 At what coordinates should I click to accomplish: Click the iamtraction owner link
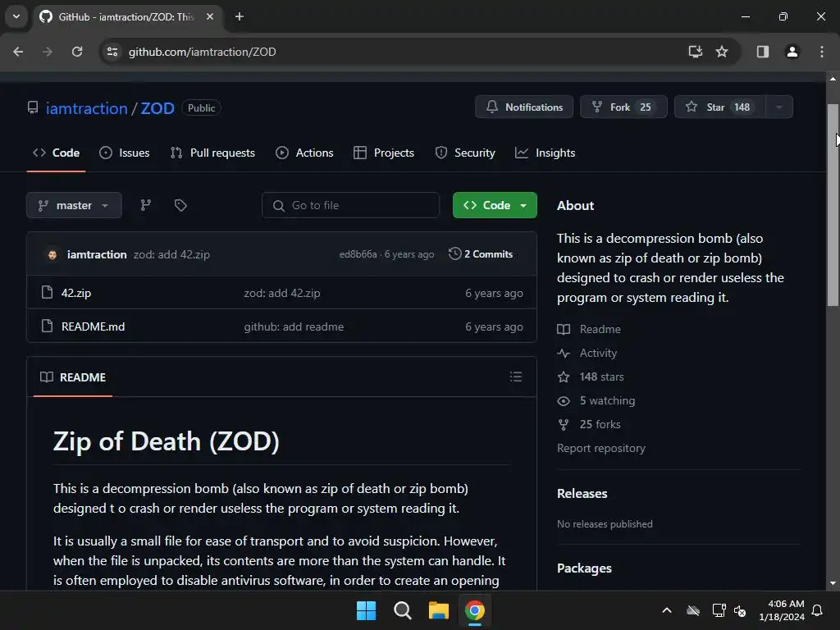pyautogui.click(x=87, y=108)
